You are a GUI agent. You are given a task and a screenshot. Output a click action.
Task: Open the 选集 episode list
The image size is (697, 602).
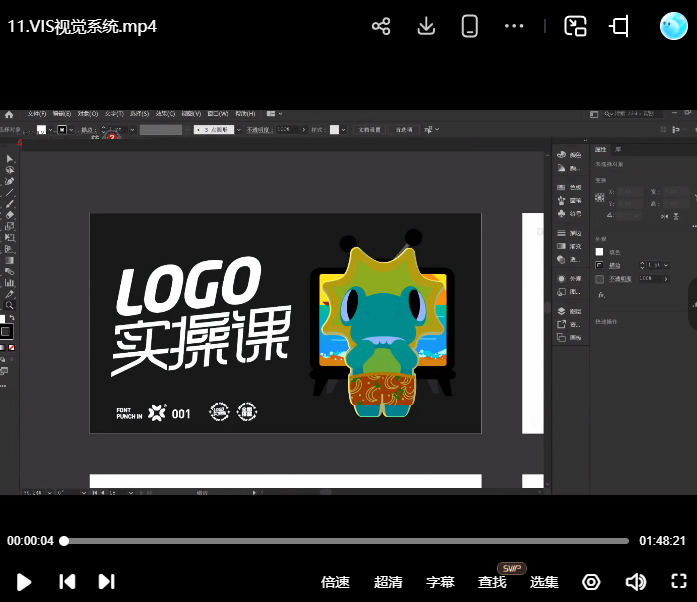pos(544,582)
